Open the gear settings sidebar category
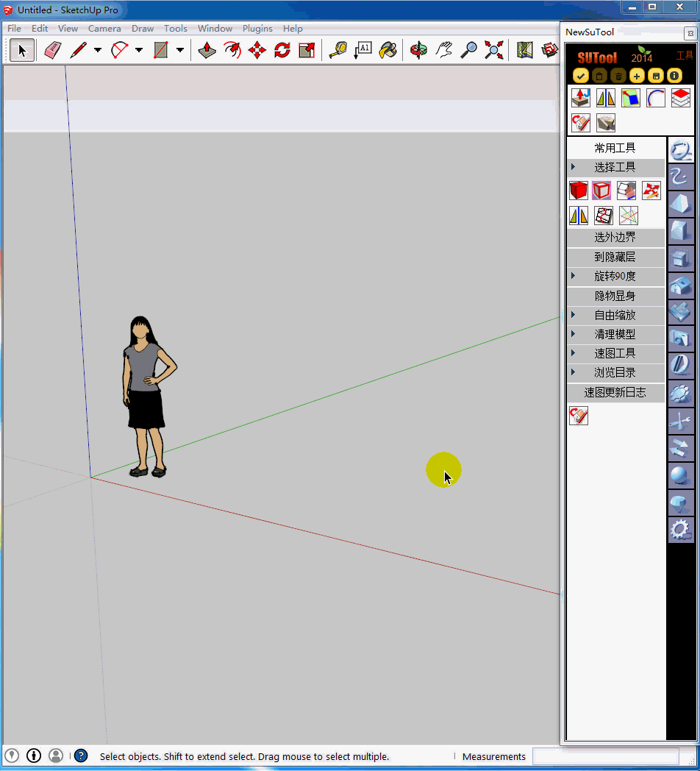 pyautogui.click(x=681, y=530)
